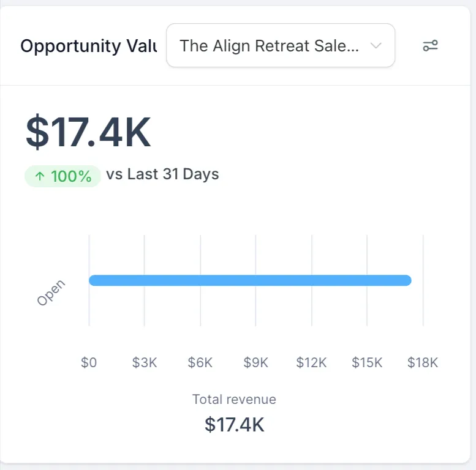Screen dimensions: 476x470
Task: Select the 100% change badge
Action: 62,177
